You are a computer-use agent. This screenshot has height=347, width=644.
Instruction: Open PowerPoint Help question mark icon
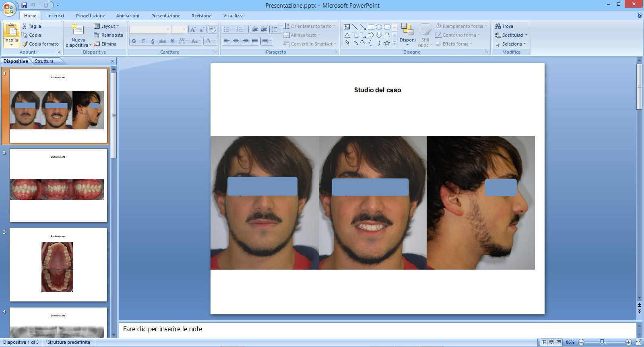tap(640, 15)
